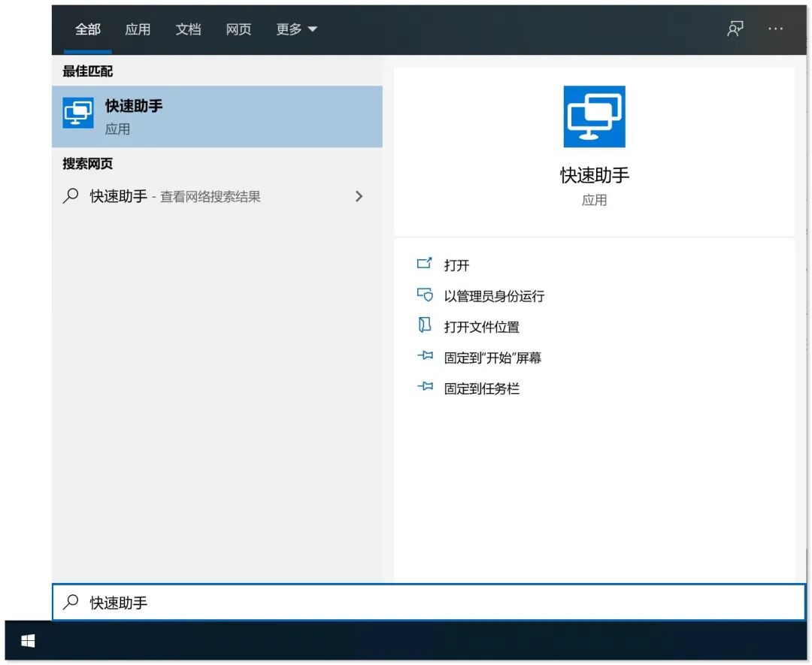Viewport: 812px width, 665px height.
Task: Choose 以管理员身份运行
Action: click(x=494, y=296)
